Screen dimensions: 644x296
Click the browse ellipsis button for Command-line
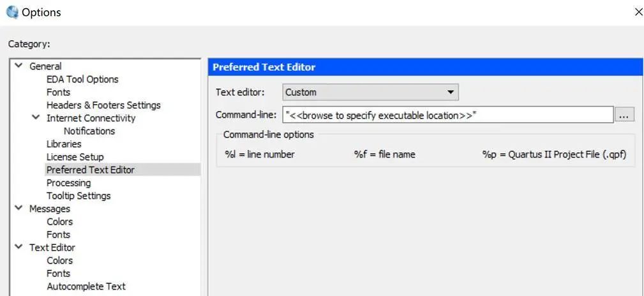(624, 115)
